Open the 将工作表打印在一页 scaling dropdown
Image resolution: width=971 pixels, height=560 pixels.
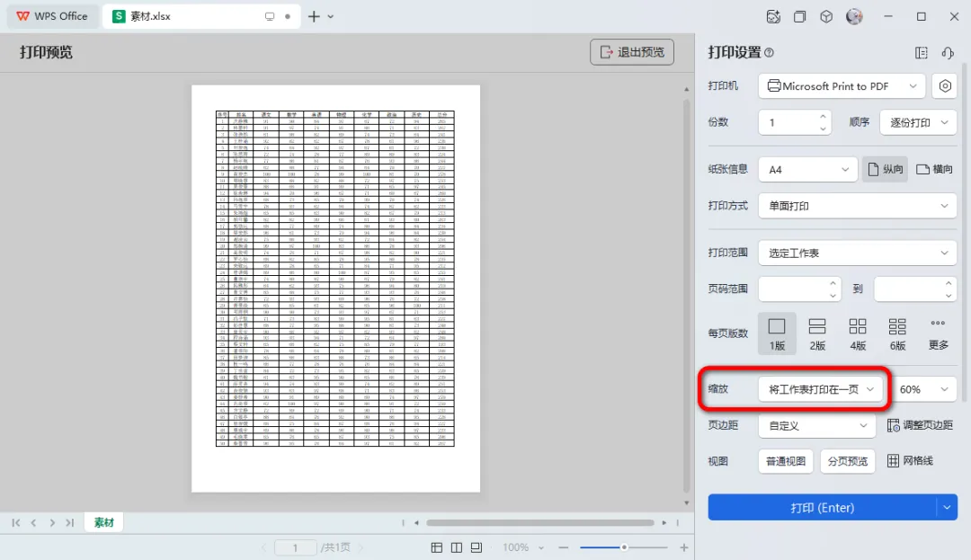pyautogui.click(x=821, y=389)
